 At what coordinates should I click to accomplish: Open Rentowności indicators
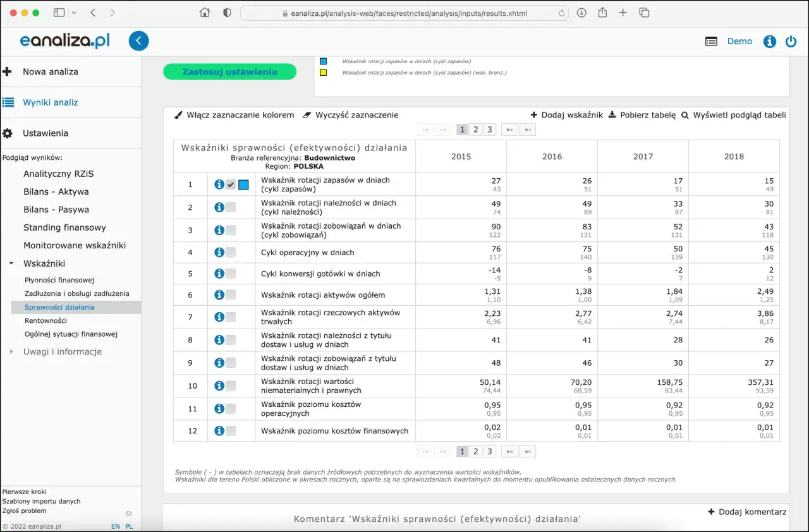46,320
